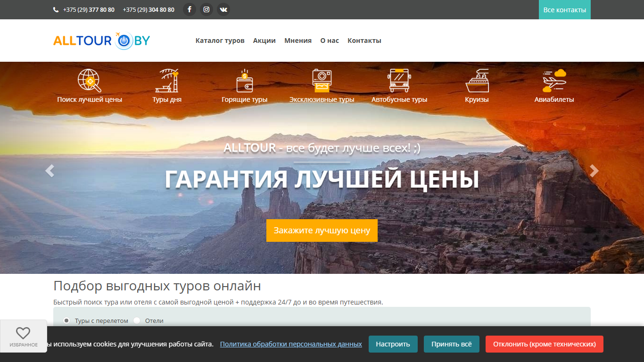
Task: Click Поиск лучшей цены label
Action: click(90, 99)
